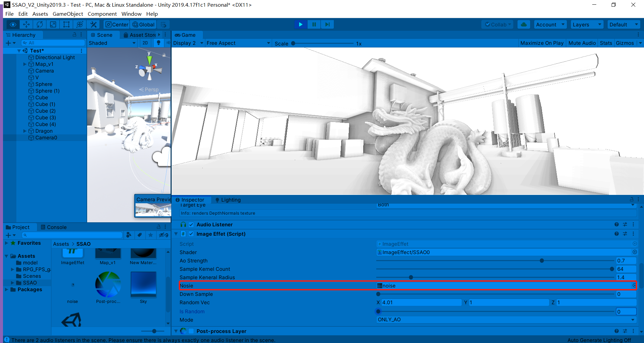This screenshot has width=644, height=343.
Task: Open help for Image Effet script
Action: (616, 234)
